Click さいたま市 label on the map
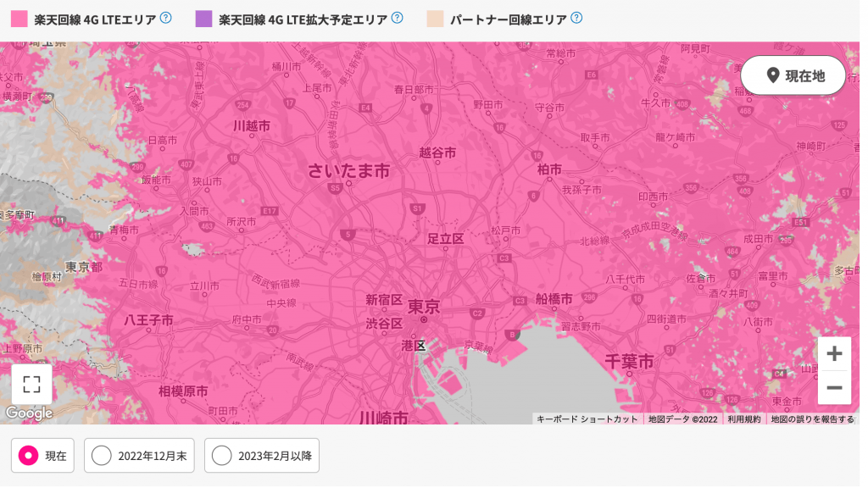The width and height of the screenshot is (868, 488). tap(348, 172)
